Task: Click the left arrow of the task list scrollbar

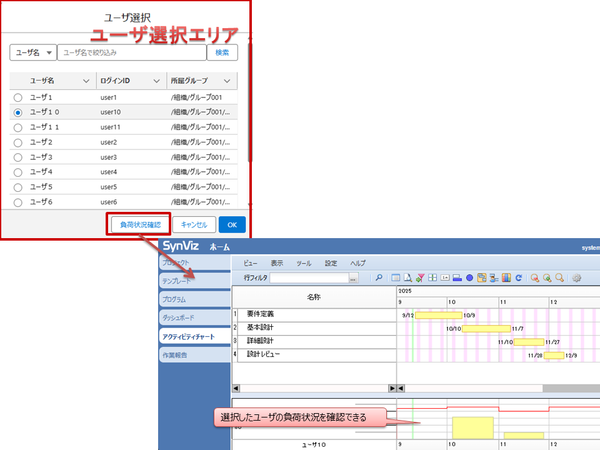Action: tap(236, 388)
